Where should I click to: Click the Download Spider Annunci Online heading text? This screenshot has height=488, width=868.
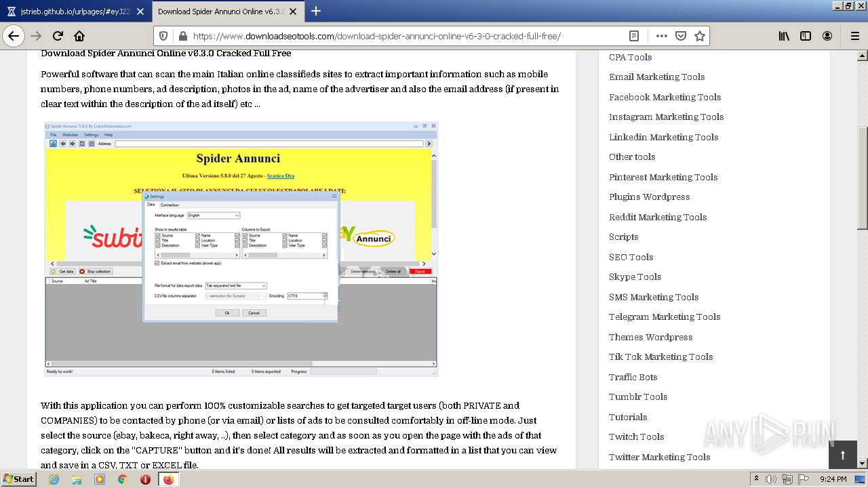pyautogui.click(x=166, y=53)
